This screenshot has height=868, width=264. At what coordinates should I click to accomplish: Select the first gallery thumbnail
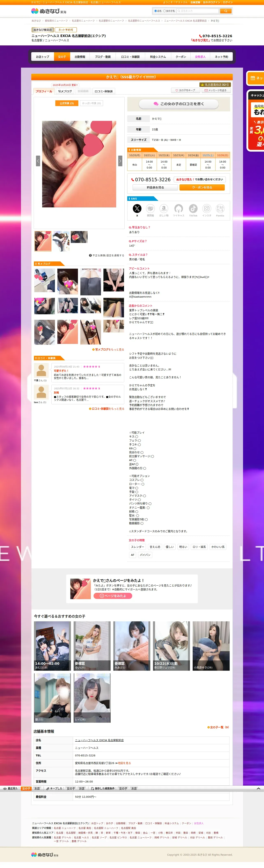43,241
